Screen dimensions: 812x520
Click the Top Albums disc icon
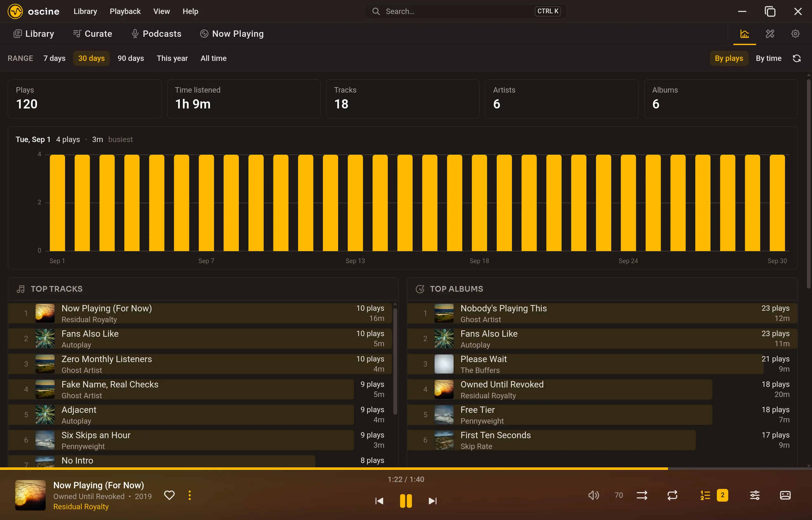coord(420,289)
